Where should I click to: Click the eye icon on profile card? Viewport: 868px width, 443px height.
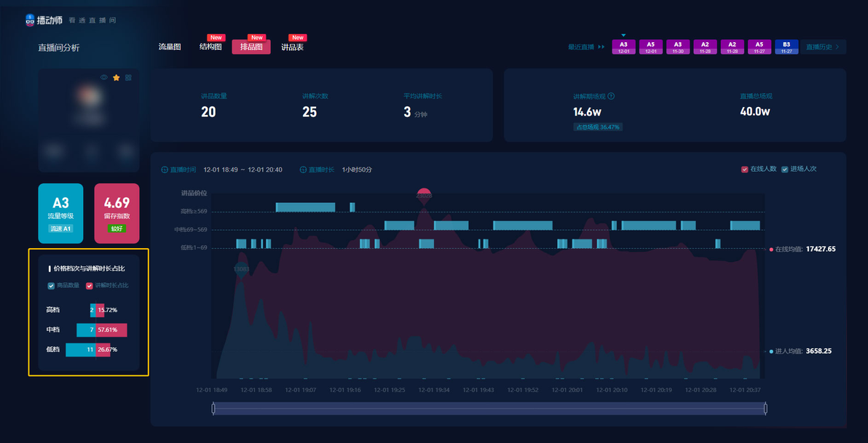(x=104, y=77)
